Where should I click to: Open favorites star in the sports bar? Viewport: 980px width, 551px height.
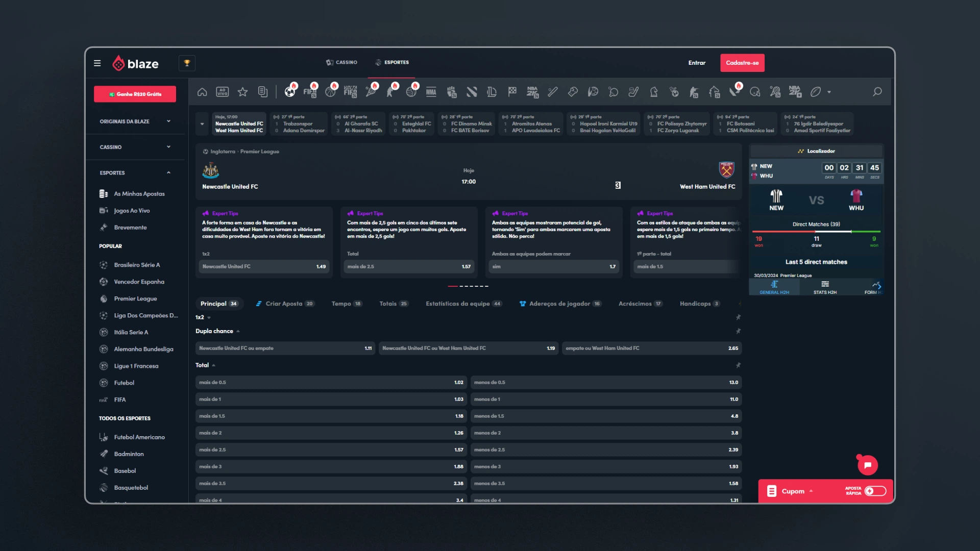[x=242, y=92]
